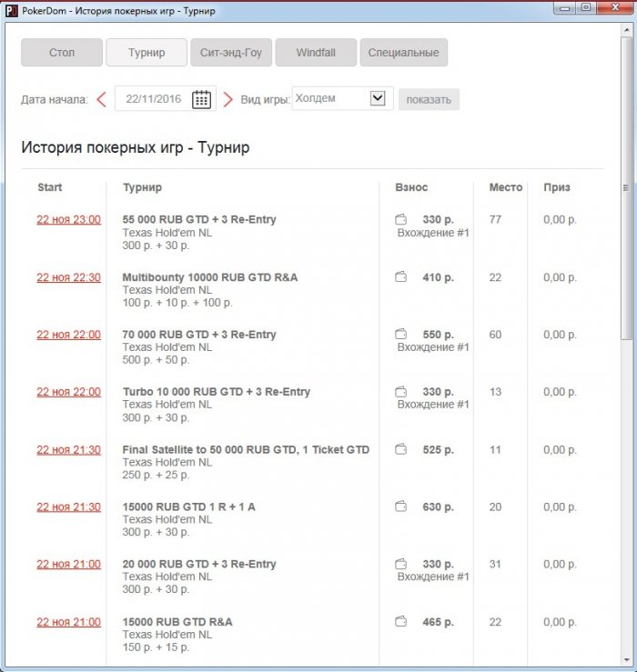The width and height of the screenshot is (637, 672).
Task: Click the показать button
Action: [x=429, y=99]
